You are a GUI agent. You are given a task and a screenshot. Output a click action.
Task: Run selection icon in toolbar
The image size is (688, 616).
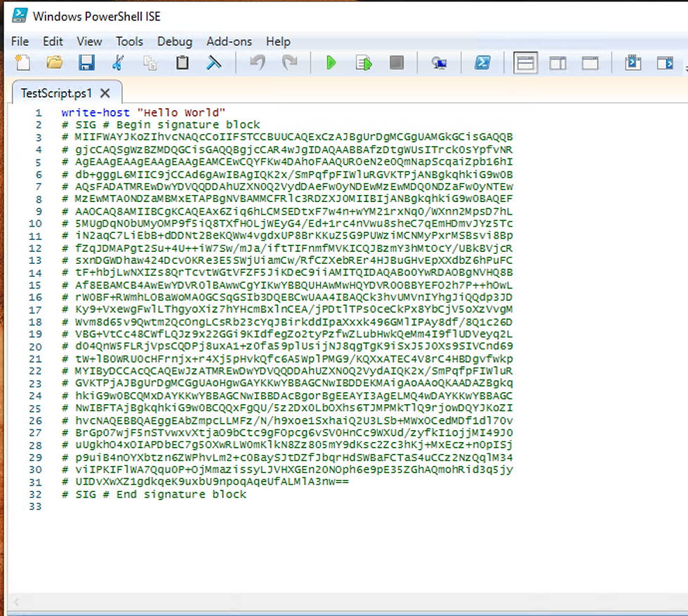coord(364,62)
